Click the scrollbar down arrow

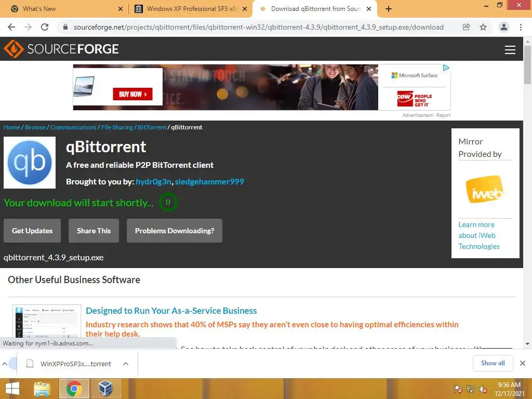coord(528,344)
